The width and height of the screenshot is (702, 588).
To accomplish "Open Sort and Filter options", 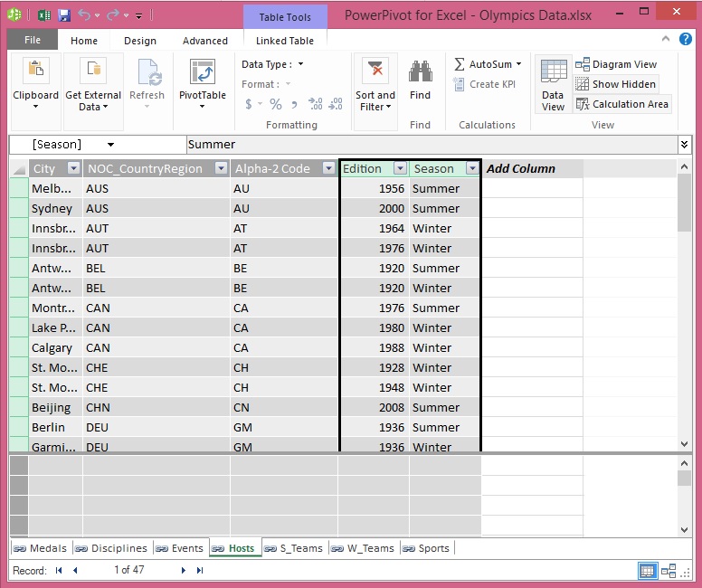I will tap(375, 85).
